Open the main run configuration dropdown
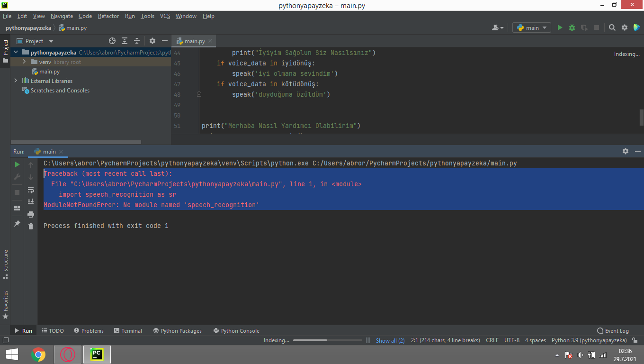Screen dimensions: 644x364 click(532, 28)
